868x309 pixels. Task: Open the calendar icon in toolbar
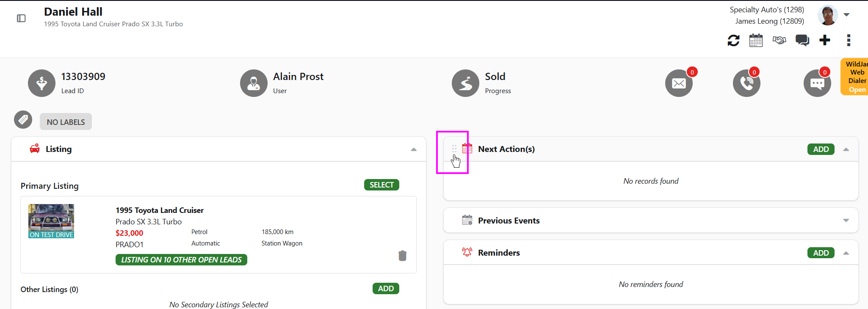tap(756, 41)
